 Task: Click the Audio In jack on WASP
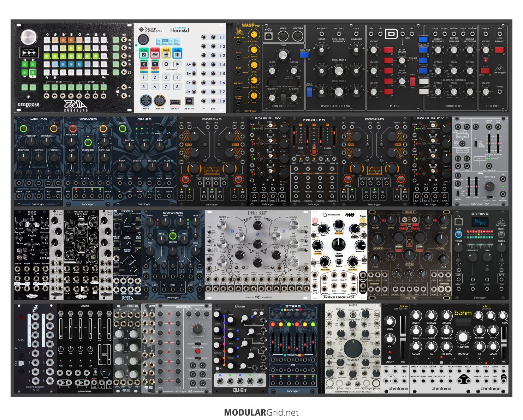(x=239, y=42)
